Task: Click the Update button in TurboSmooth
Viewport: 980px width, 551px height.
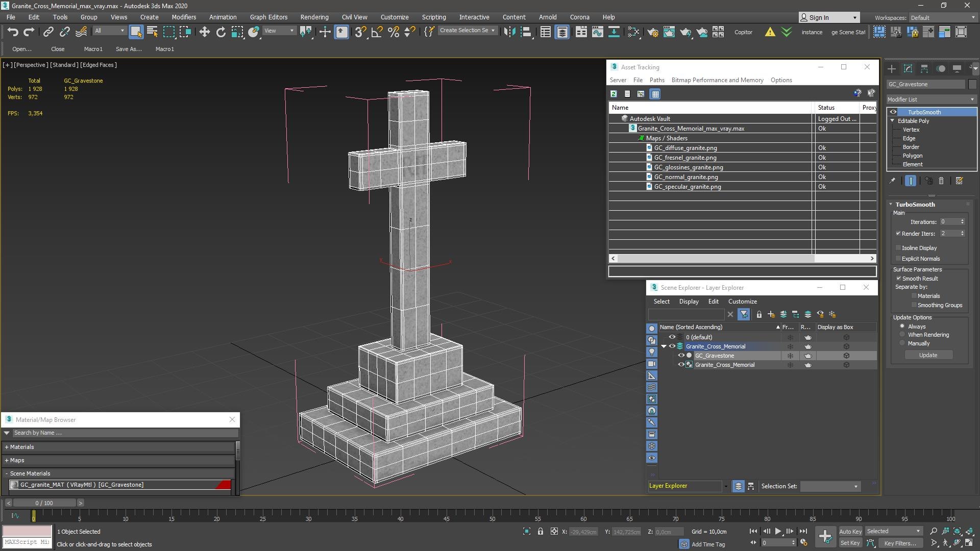Action: [x=928, y=355]
